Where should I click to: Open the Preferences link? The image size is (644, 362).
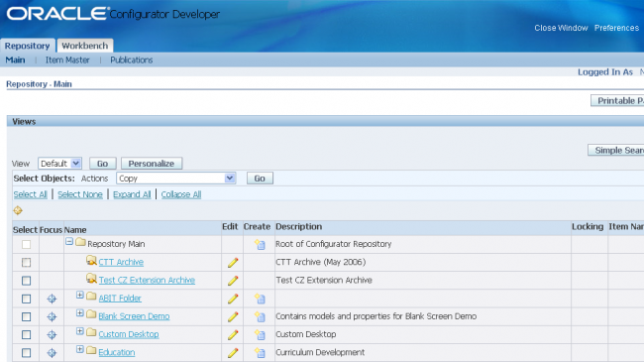tap(616, 28)
